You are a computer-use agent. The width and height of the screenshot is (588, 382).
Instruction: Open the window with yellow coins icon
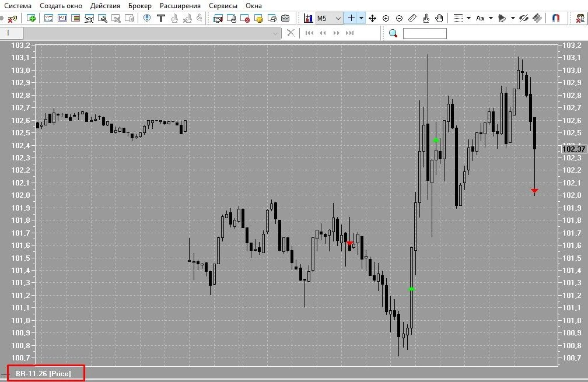pyautogui.click(x=258, y=18)
